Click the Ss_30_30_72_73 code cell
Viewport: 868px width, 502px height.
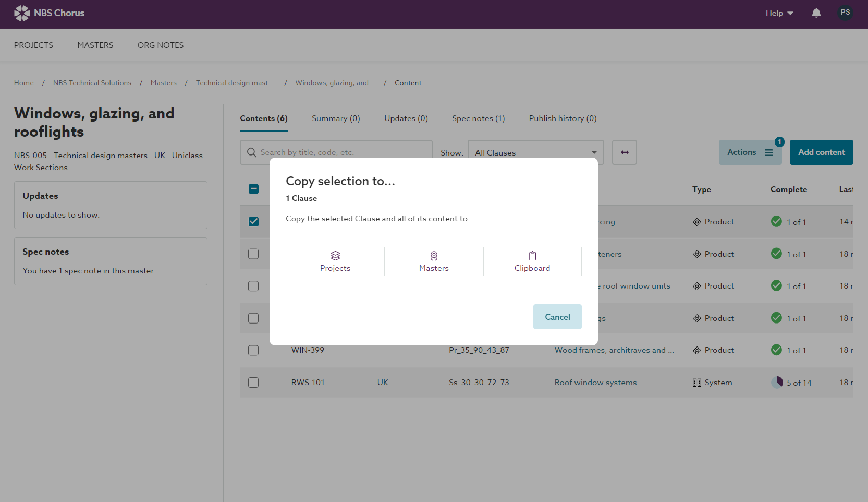point(479,383)
